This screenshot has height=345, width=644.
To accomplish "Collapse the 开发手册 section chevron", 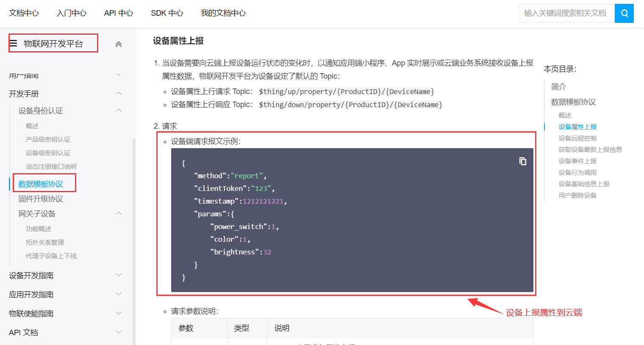I will (x=119, y=94).
